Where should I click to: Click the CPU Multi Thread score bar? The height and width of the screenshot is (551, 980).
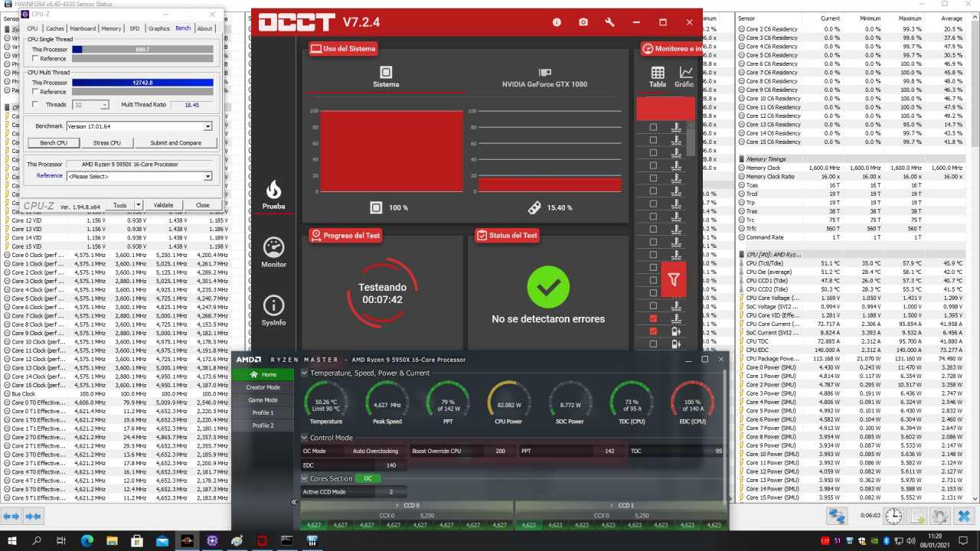tap(142, 83)
